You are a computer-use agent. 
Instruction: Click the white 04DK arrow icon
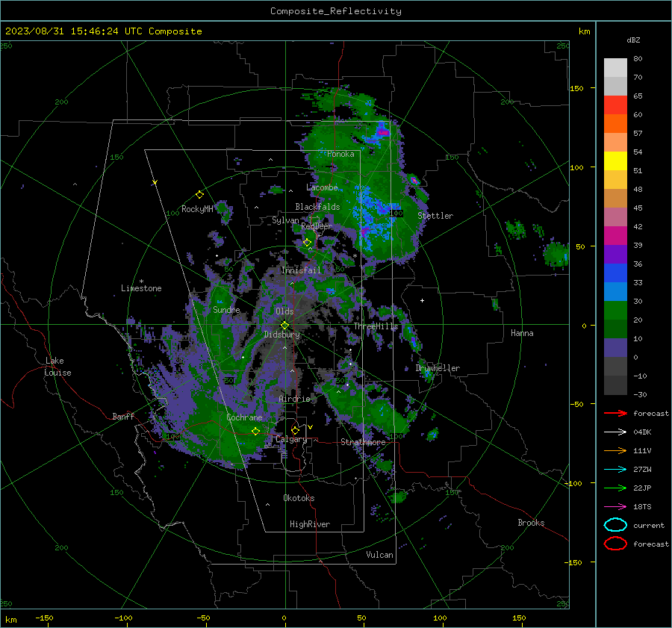point(615,432)
